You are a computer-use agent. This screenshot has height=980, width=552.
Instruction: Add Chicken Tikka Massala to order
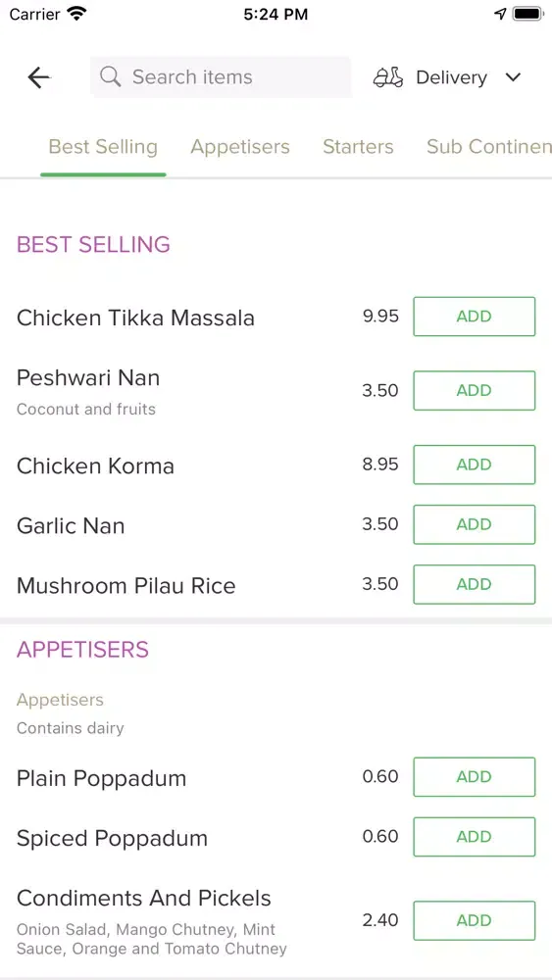point(475,317)
